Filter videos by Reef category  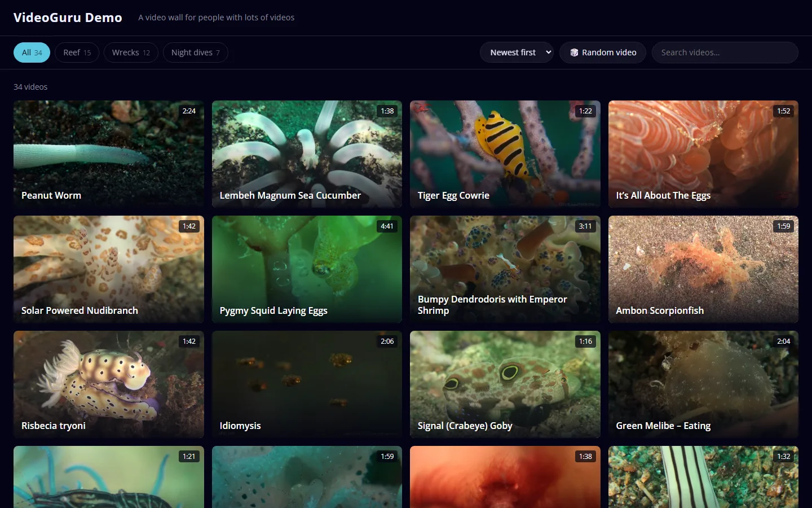(77, 52)
